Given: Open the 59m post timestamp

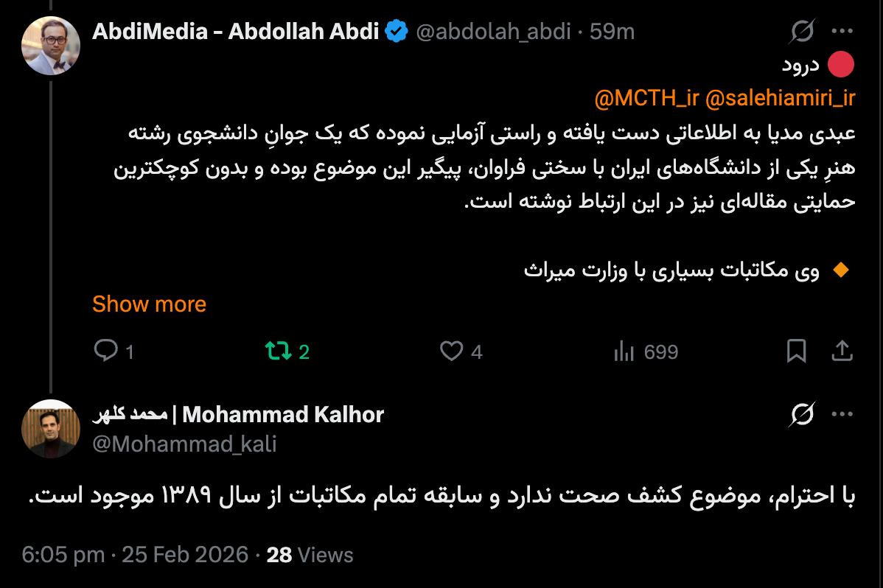Looking at the screenshot, I should (x=612, y=32).
